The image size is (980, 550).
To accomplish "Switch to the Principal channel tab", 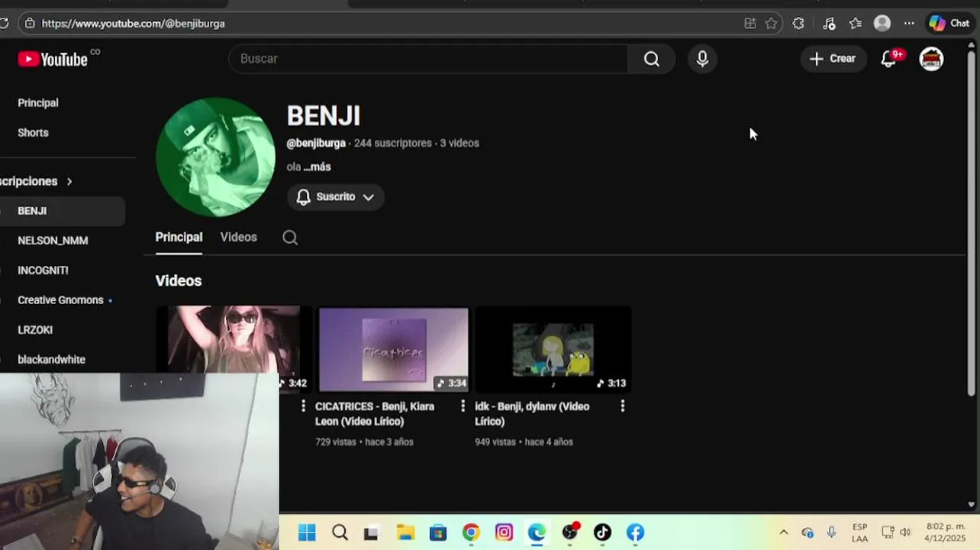I will pyautogui.click(x=179, y=238).
